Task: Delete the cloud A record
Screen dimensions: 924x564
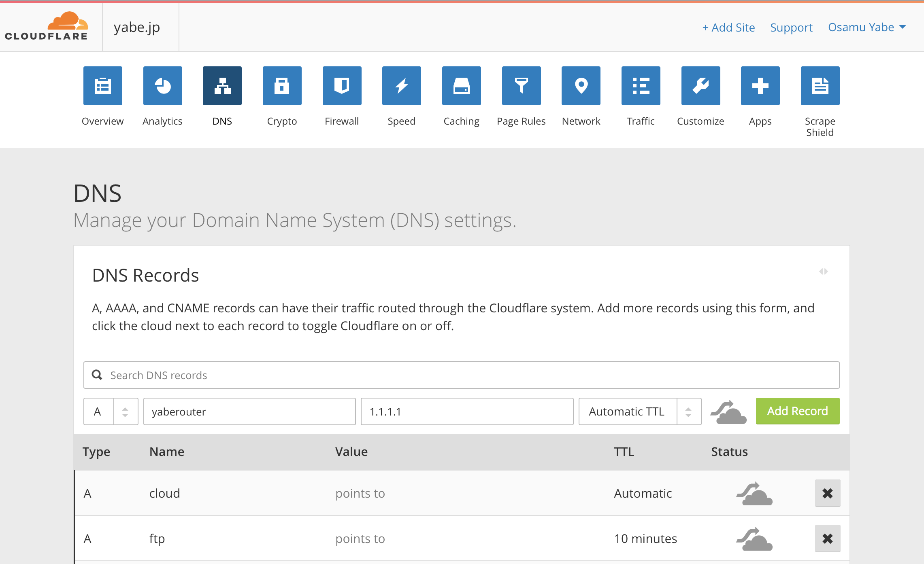Action: point(828,493)
